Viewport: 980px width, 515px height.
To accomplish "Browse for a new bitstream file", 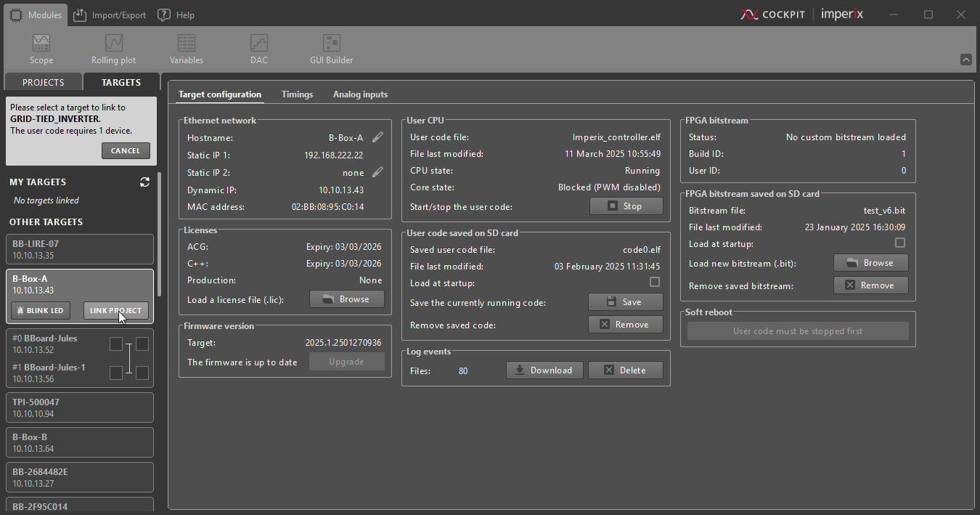I will 871,263.
